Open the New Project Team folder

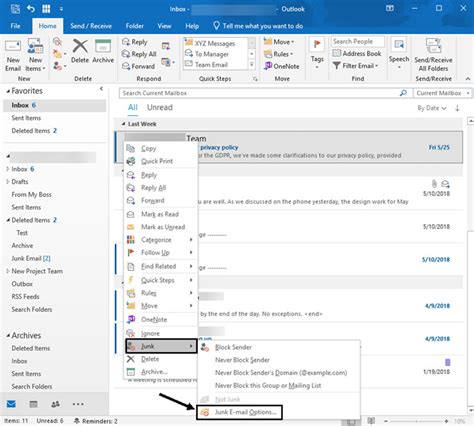[37, 271]
